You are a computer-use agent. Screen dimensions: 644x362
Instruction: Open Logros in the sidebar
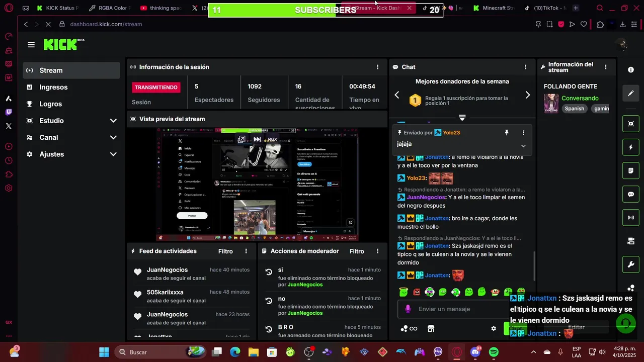coord(71,104)
